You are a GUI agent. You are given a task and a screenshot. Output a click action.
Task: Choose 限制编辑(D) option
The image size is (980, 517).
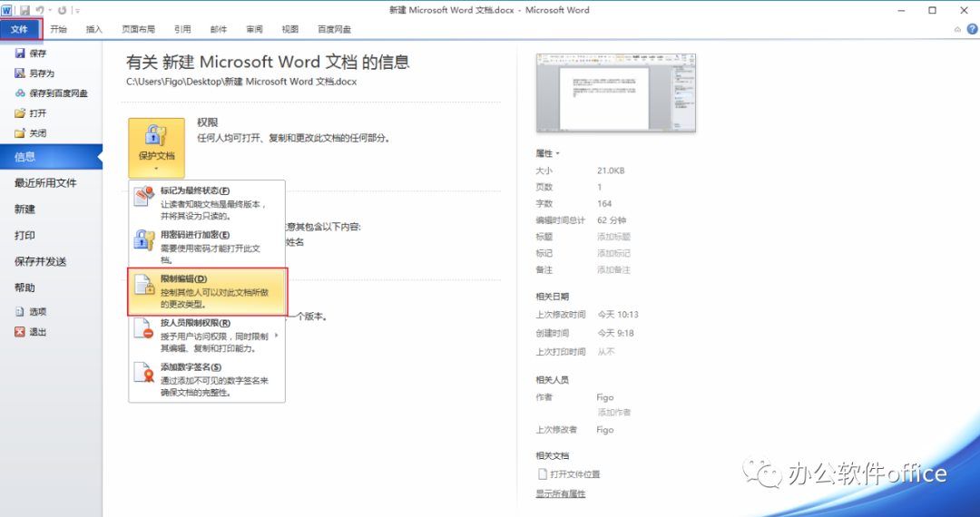pyautogui.click(x=207, y=291)
